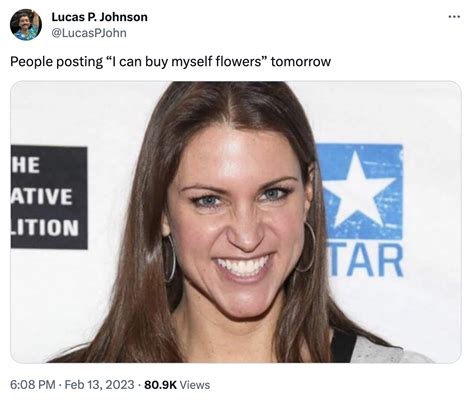Click the word "tomorrow" in the tweet
The height and width of the screenshot is (402, 474).
click(301, 62)
